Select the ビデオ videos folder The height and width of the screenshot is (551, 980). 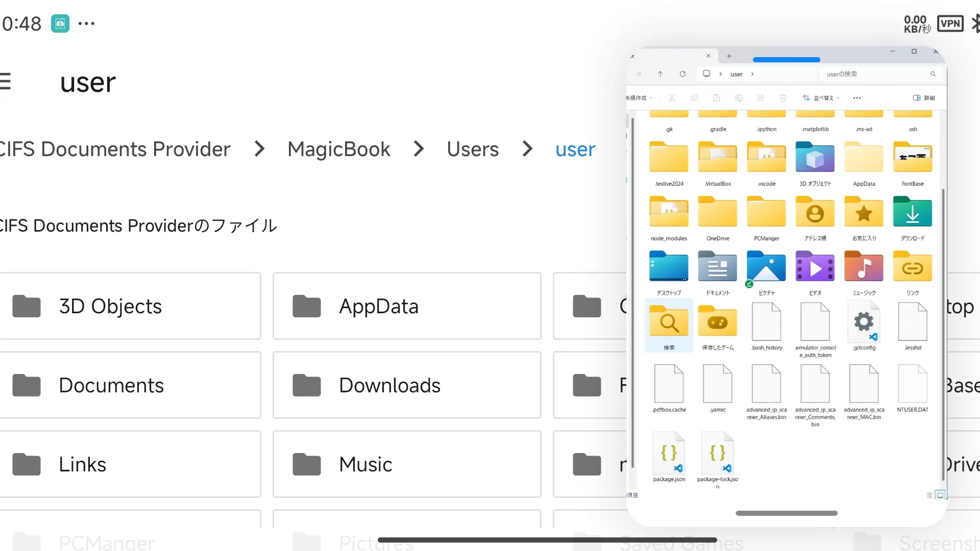pos(815,273)
